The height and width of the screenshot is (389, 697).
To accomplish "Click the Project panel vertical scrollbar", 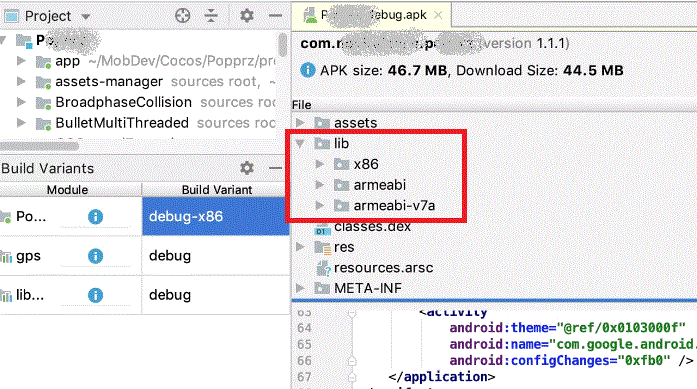I will pyautogui.click(x=283, y=44).
